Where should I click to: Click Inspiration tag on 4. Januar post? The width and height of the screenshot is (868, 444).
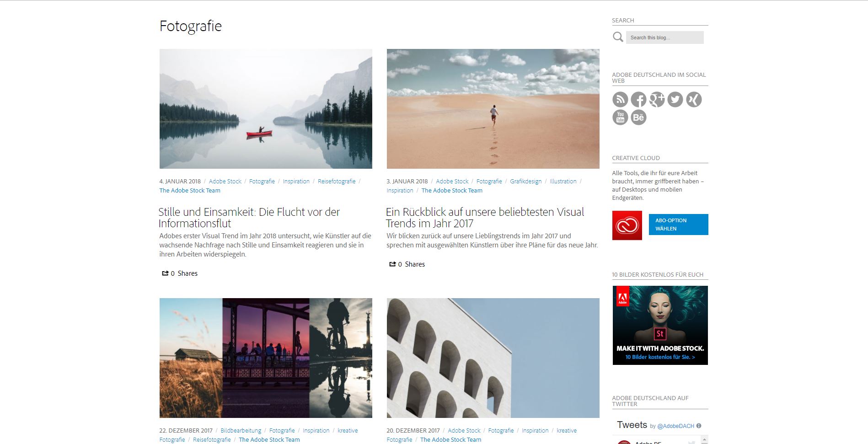point(296,181)
